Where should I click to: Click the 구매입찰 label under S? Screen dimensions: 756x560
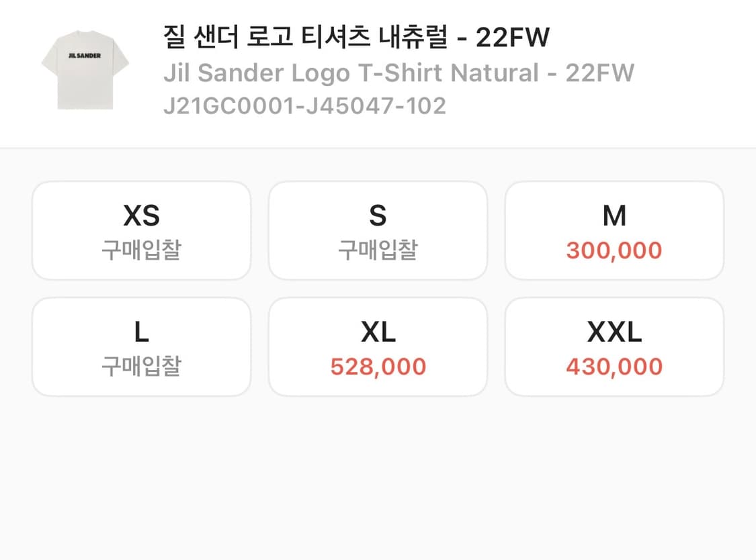[x=378, y=250]
